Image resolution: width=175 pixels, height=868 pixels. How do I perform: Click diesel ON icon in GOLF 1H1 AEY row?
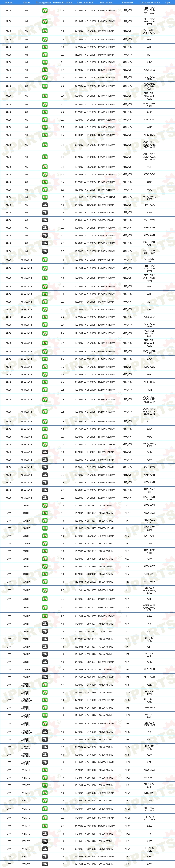coord(45,647)
